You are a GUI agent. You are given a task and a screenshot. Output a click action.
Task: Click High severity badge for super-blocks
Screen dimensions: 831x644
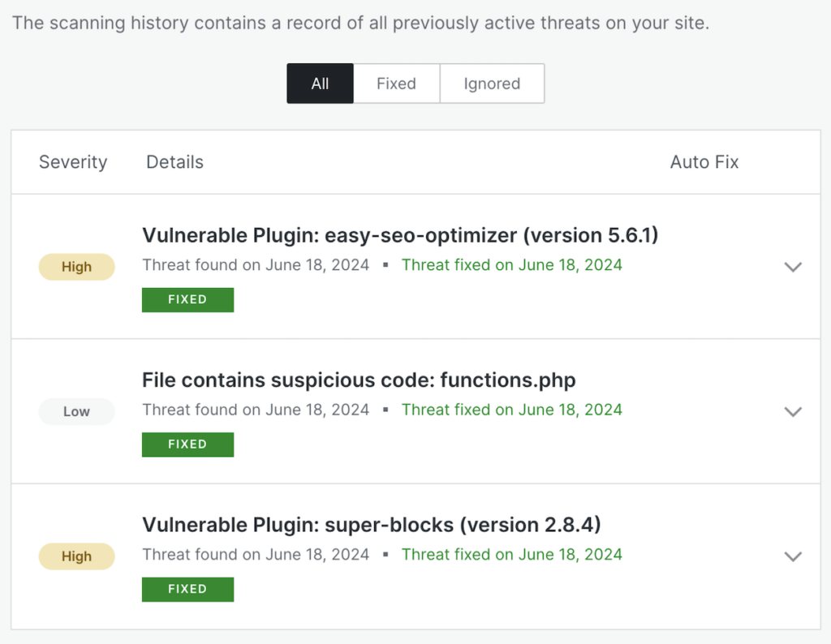coord(76,556)
